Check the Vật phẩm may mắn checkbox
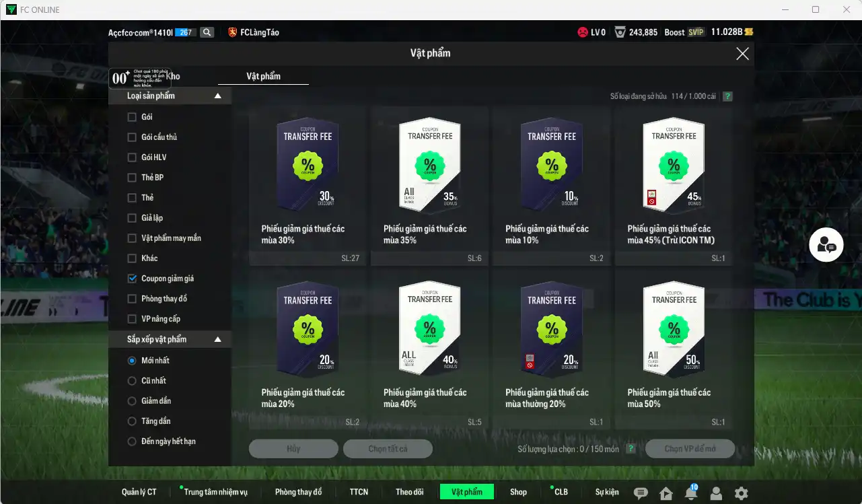 [132, 238]
